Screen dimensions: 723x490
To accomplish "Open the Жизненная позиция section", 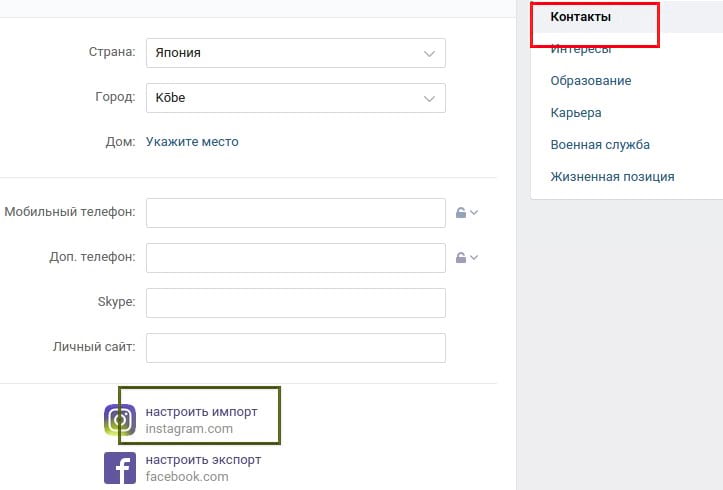I will coord(612,177).
